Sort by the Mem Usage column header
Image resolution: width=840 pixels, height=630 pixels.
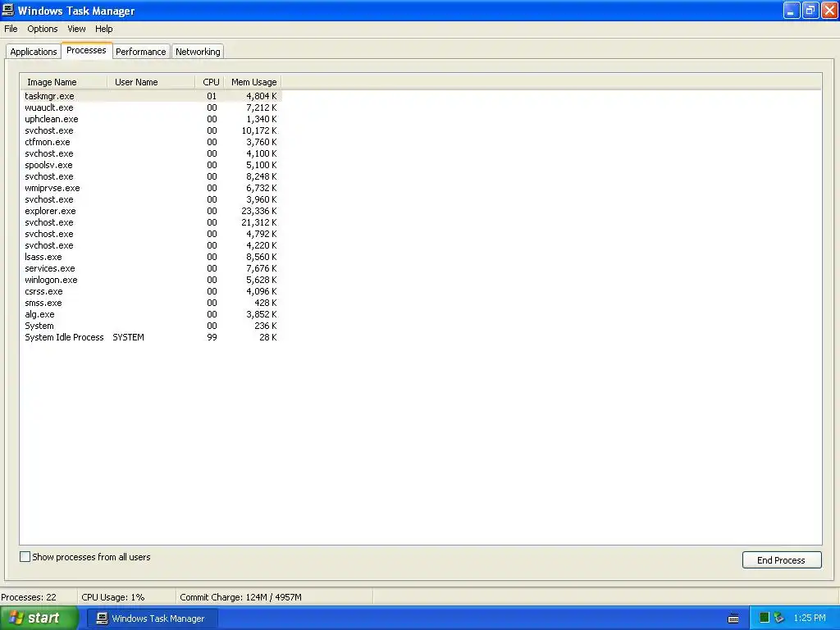pyautogui.click(x=253, y=82)
